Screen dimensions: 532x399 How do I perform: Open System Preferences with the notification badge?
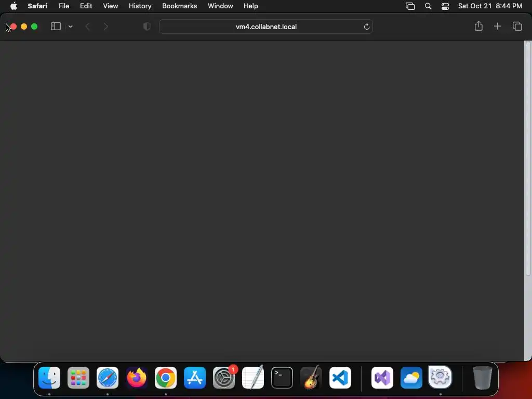pyautogui.click(x=224, y=378)
